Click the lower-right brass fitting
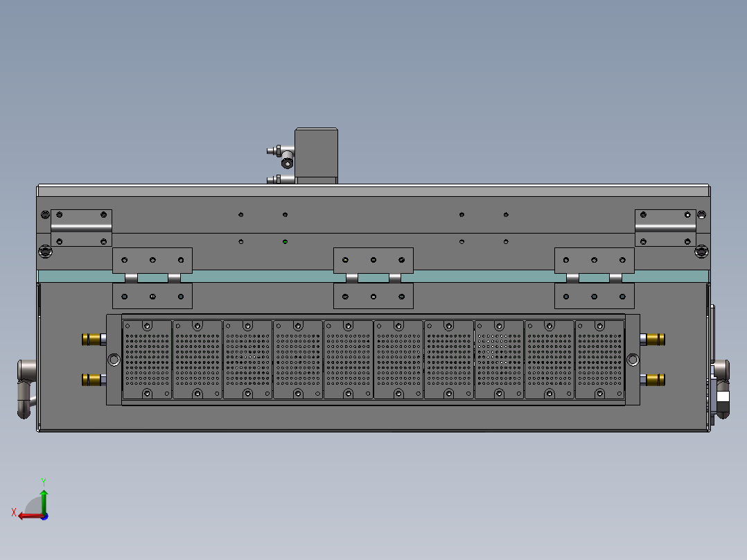Viewport: 747px width, 560px height. coord(653,378)
